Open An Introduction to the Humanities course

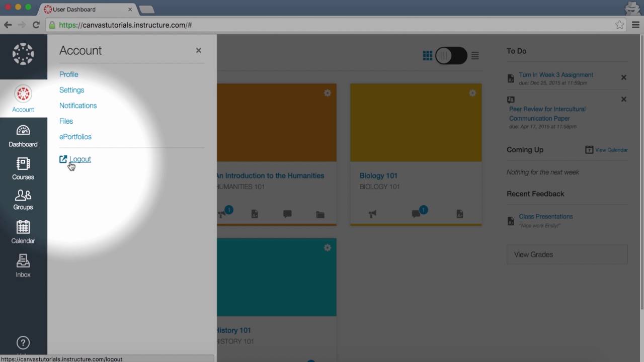pos(270,175)
